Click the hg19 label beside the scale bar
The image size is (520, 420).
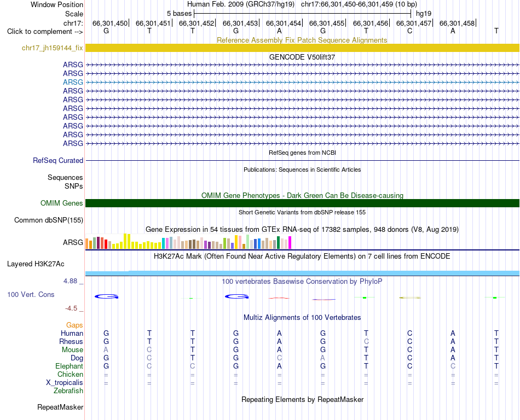(x=424, y=14)
